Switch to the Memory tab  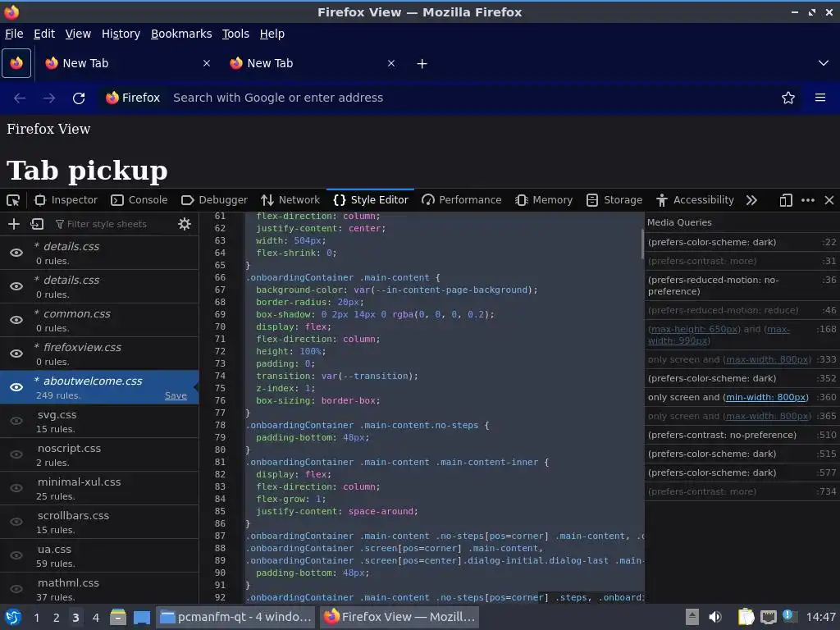tap(544, 200)
